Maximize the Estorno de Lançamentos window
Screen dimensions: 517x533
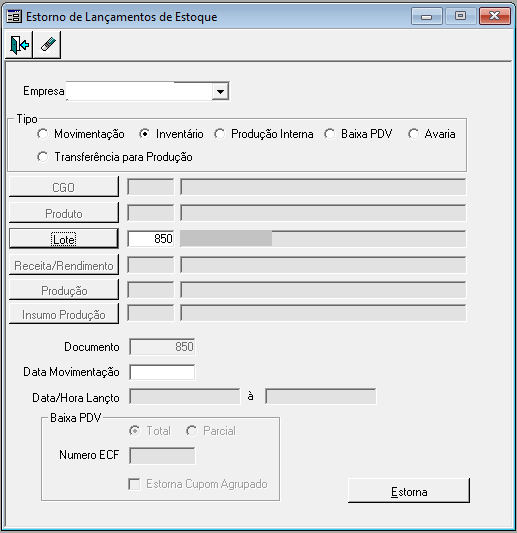tap(460, 16)
